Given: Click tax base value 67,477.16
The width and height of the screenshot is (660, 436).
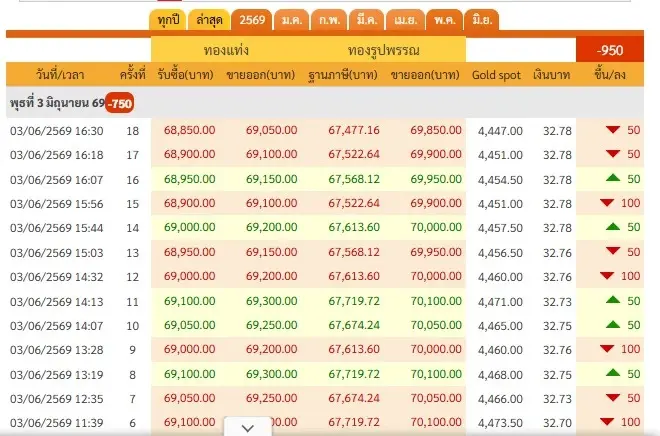Looking at the screenshot, I should point(354,130).
